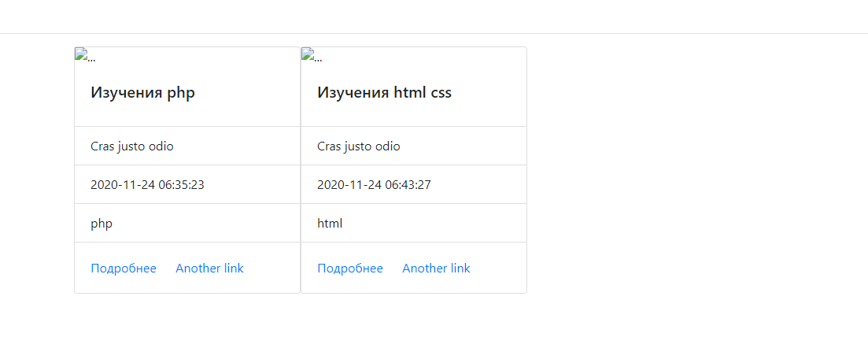Click the "php" category list item
Image resolution: width=868 pixels, height=363 pixels.
102,224
